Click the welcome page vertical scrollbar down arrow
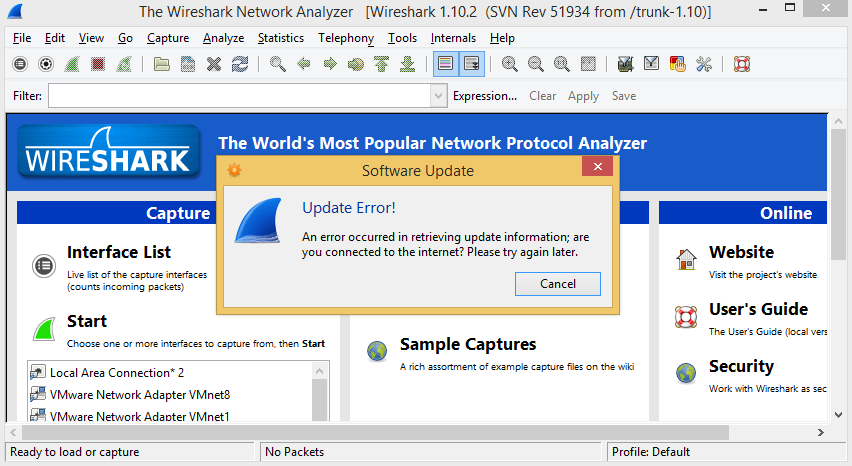 tap(838, 414)
